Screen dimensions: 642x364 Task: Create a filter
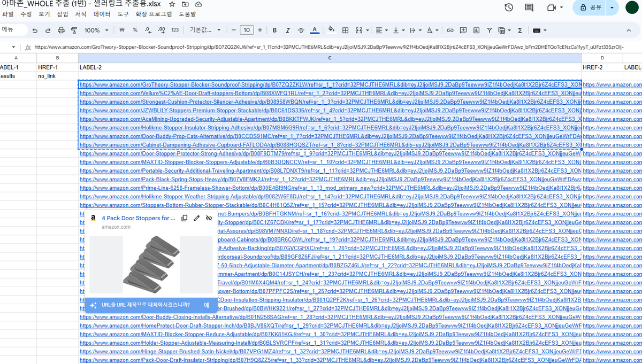click(490, 30)
